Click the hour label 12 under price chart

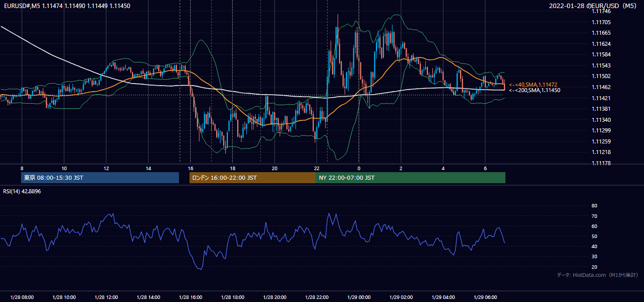tap(106, 168)
